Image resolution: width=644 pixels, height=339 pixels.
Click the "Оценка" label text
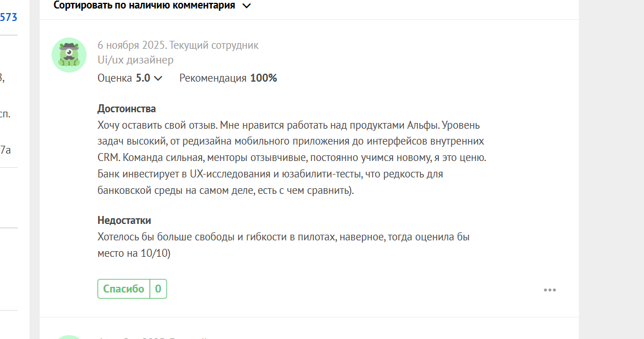[x=114, y=78]
